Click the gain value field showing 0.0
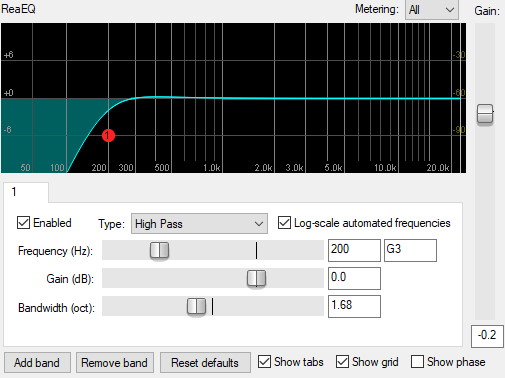 354,278
